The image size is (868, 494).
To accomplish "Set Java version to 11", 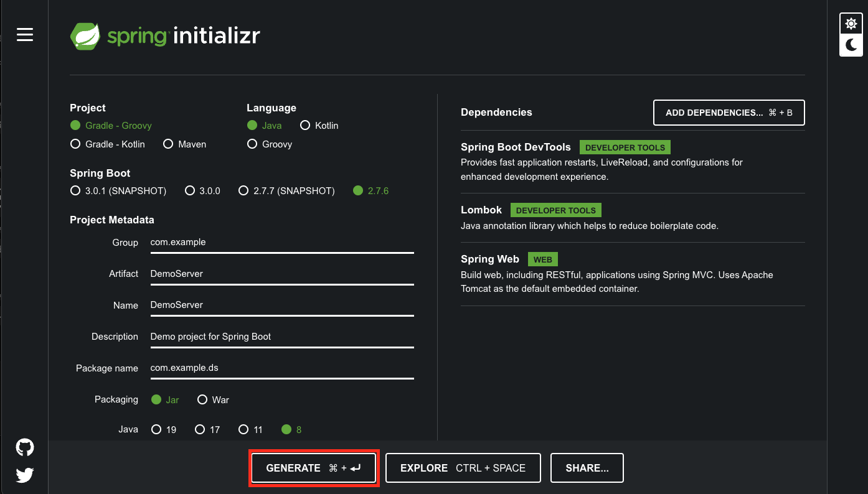I will click(x=251, y=430).
